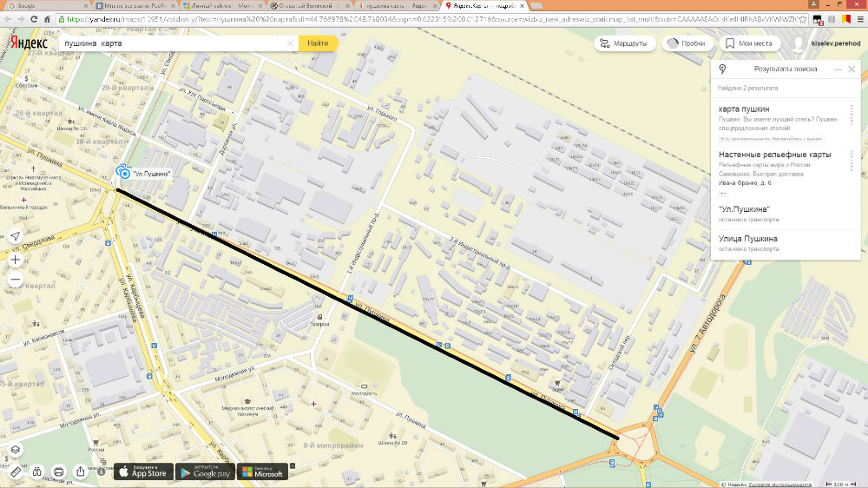This screenshot has width=868, height=488.
Task: Open the карта пушкин search result
Action: 757,109
